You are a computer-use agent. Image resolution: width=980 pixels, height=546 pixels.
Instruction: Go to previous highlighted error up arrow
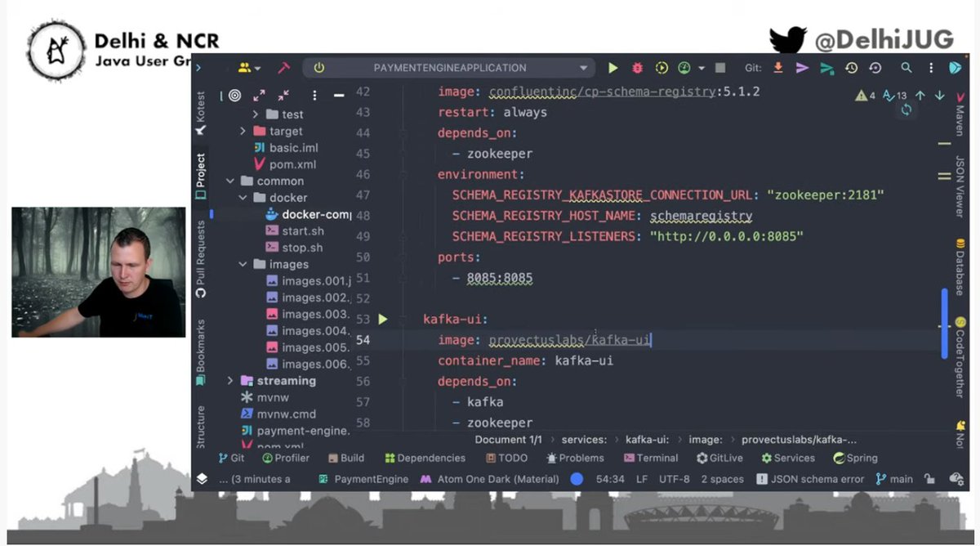(x=920, y=96)
